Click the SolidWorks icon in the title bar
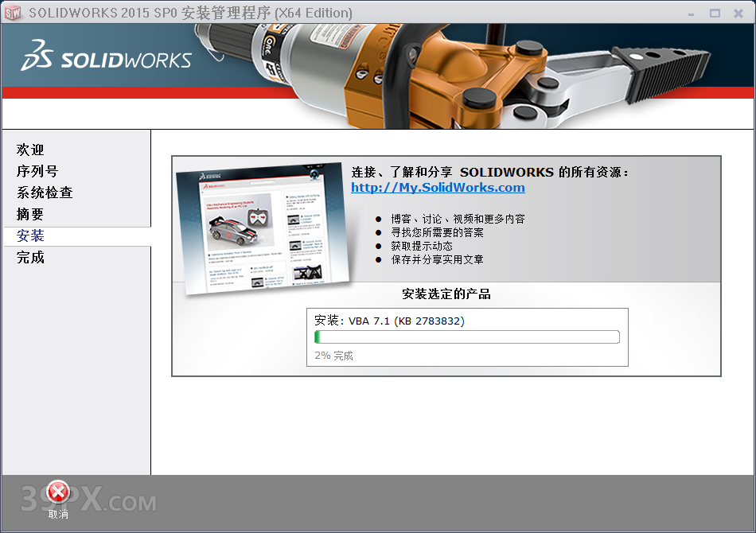756x533 pixels. click(14, 13)
